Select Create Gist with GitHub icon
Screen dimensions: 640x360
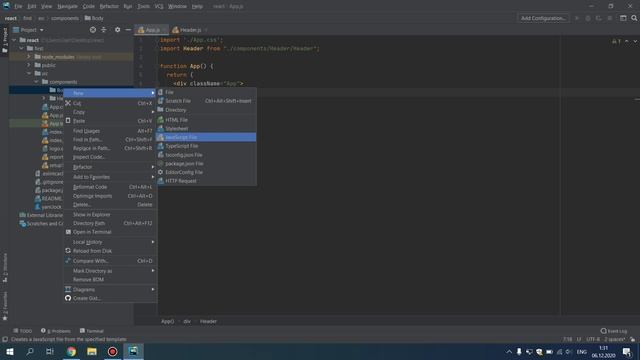click(110, 298)
